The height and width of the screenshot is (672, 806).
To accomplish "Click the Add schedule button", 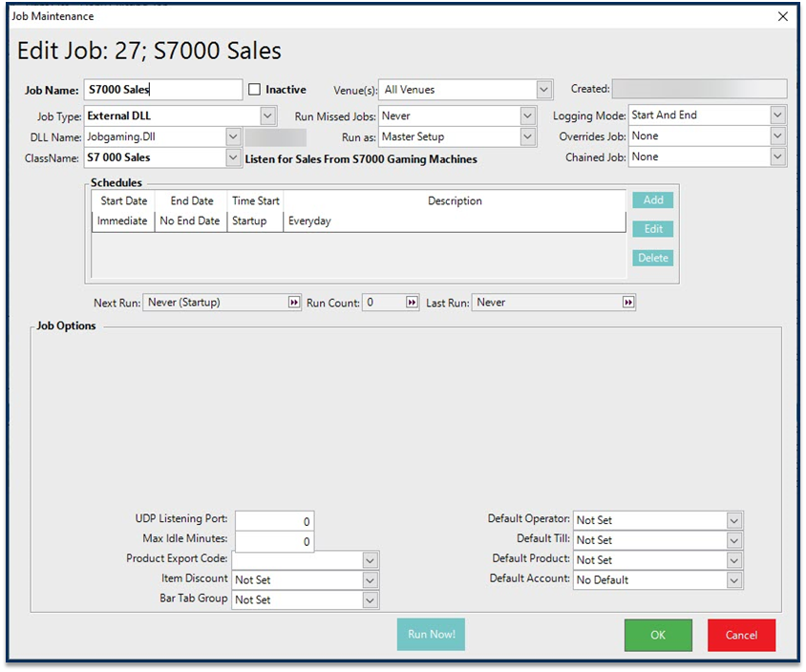I will click(x=653, y=199).
